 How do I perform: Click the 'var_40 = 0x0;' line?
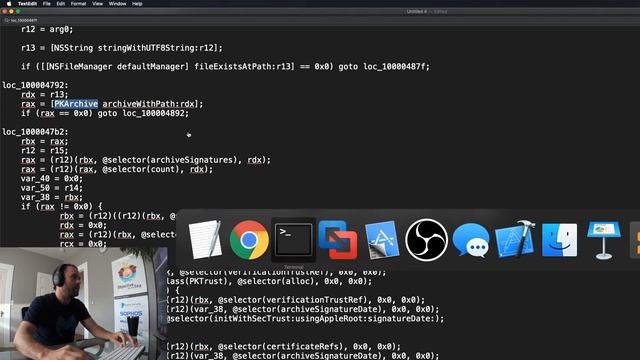pos(52,178)
